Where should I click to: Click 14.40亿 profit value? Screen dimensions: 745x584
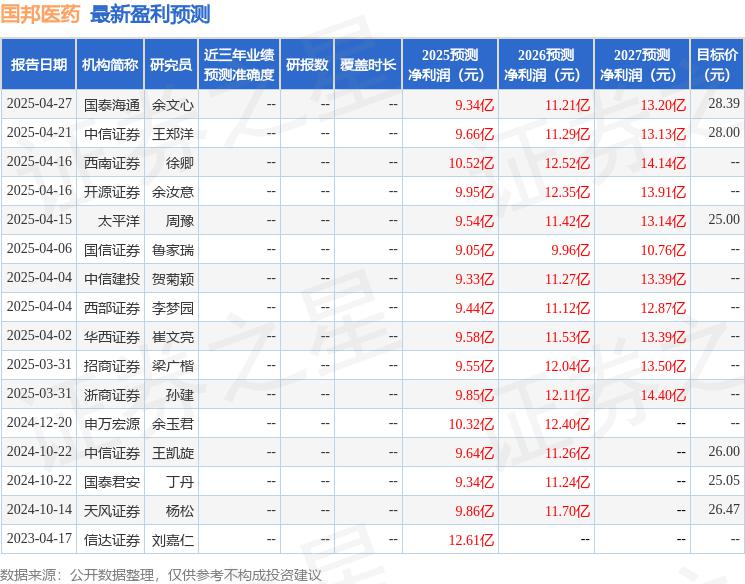click(x=663, y=394)
